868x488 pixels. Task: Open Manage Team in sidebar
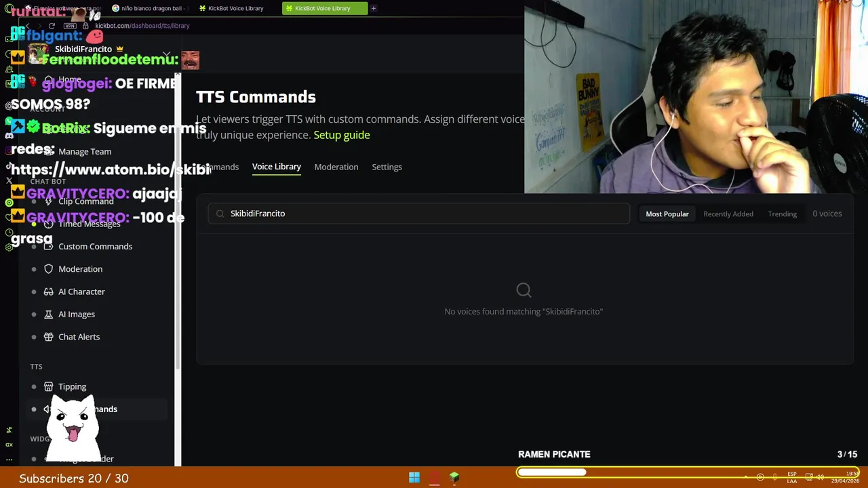[x=85, y=152]
